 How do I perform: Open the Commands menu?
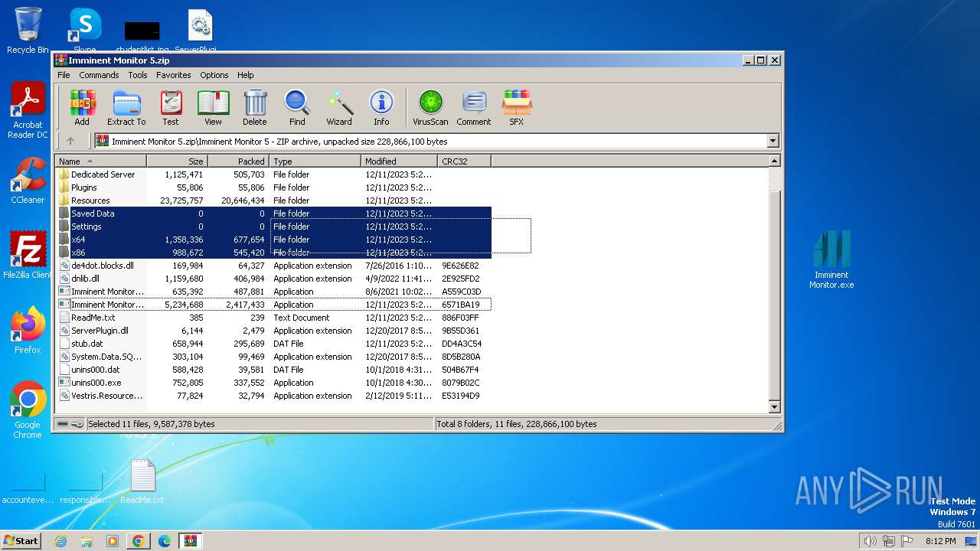click(99, 75)
